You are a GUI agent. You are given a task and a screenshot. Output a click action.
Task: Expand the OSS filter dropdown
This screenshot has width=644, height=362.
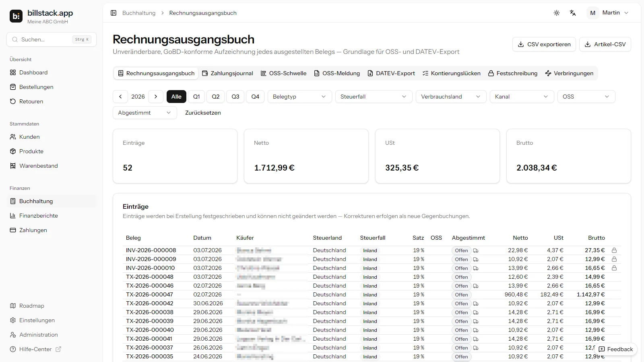tap(586, 97)
